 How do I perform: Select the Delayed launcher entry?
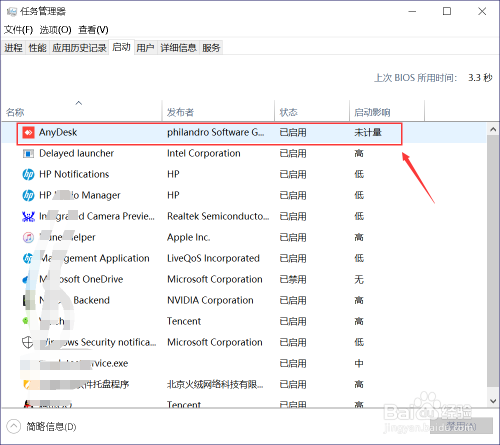point(76,154)
